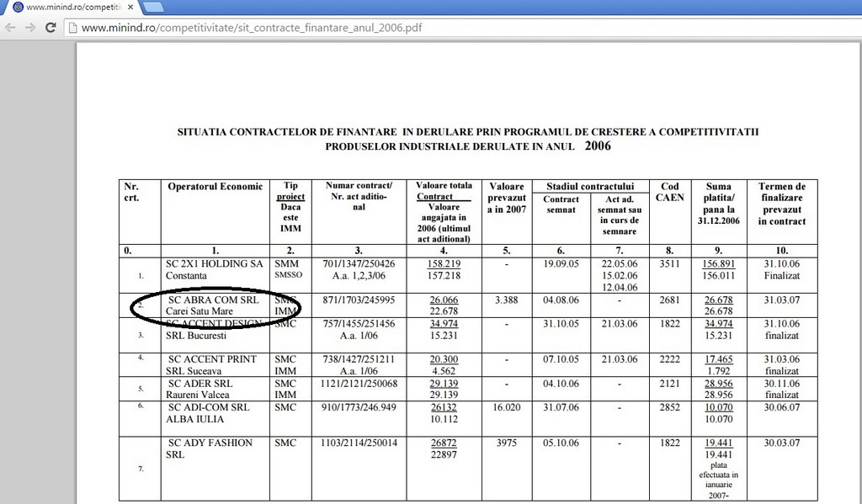This screenshot has height=504, width=862.
Task: Close the minind.ro browser tab
Action: point(130,8)
